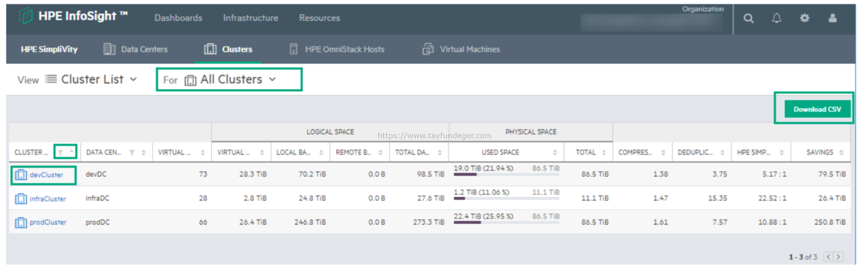Sort the Data Center column
Image resolution: width=868 pixels, height=271 pixels.
pos(143,153)
